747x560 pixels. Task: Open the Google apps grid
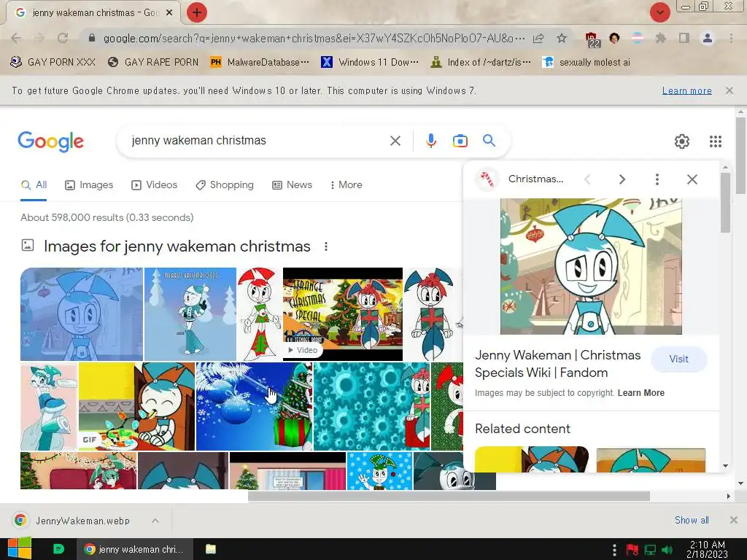(x=715, y=141)
